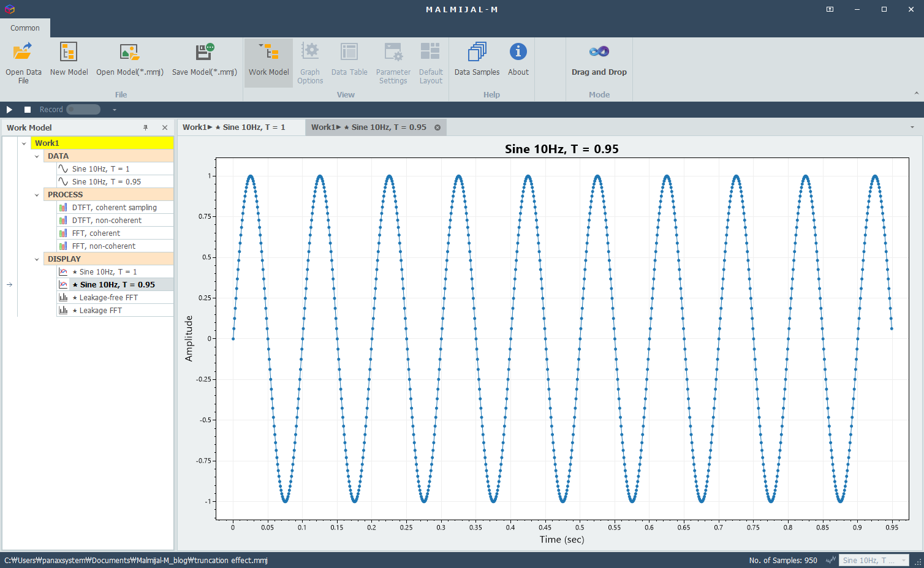Click the stop button
This screenshot has height=568, width=924.
[x=28, y=110]
